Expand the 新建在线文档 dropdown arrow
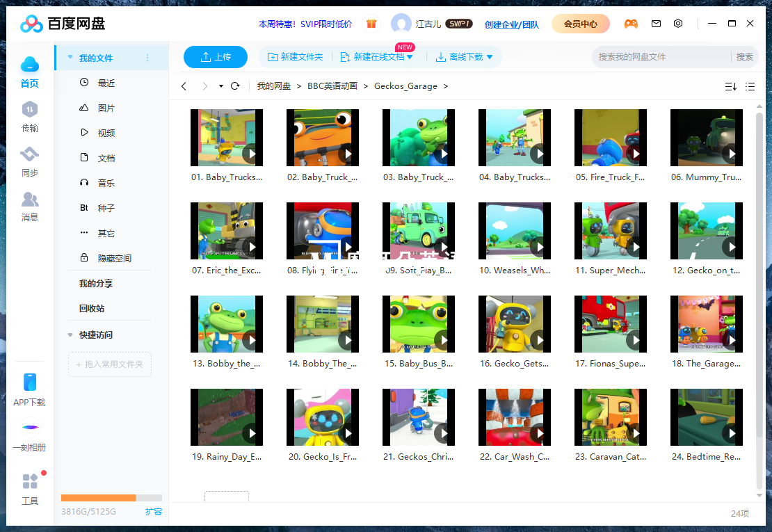The image size is (772, 532). (410, 57)
